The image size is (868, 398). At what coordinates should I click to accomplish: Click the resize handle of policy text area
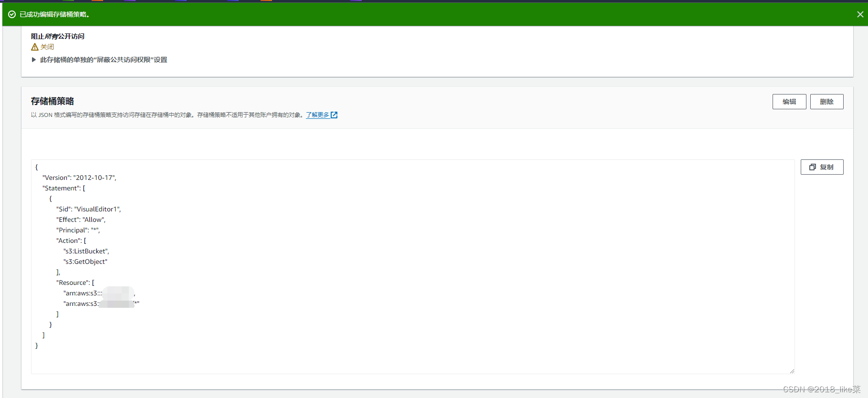792,371
